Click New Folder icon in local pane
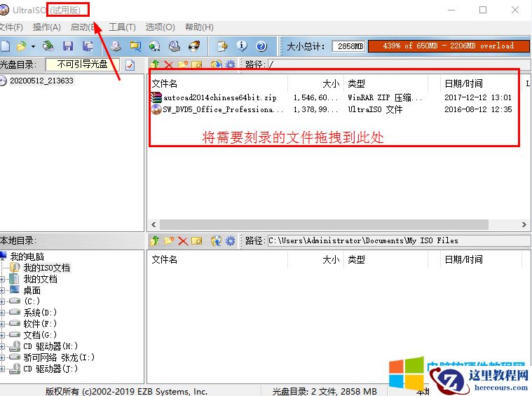Image resolution: width=532 pixels, height=396 pixels. pyautogui.click(x=169, y=240)
